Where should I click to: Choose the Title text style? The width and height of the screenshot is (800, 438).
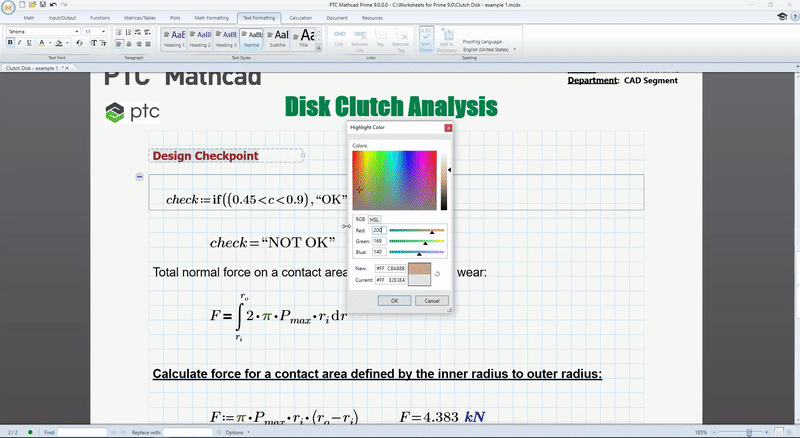point(304,37)
